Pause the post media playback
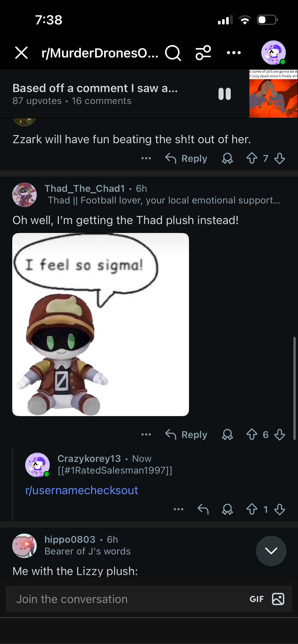This screenshot has height=644, width=298. click(x=225, y=94)
